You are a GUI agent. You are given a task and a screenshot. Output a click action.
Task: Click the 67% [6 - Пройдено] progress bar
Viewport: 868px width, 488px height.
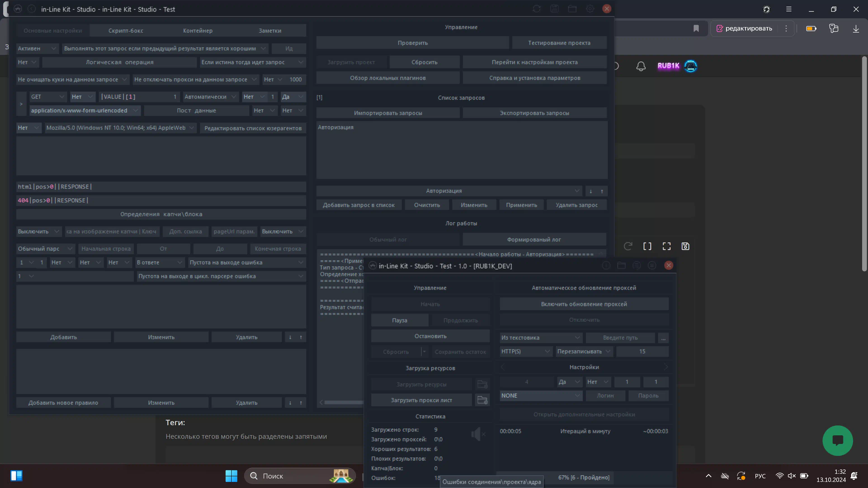tap(584, 478)
